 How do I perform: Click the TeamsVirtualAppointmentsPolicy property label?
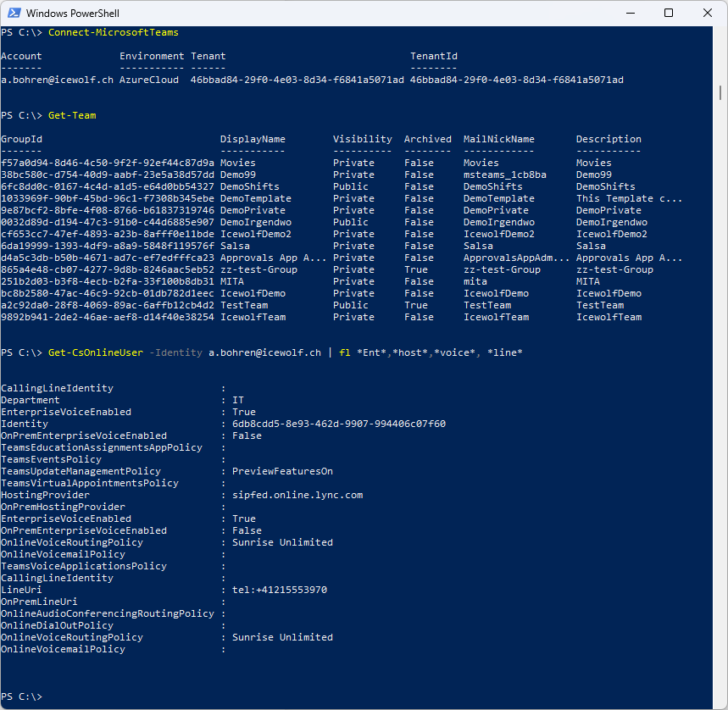[x=90, y=483]
